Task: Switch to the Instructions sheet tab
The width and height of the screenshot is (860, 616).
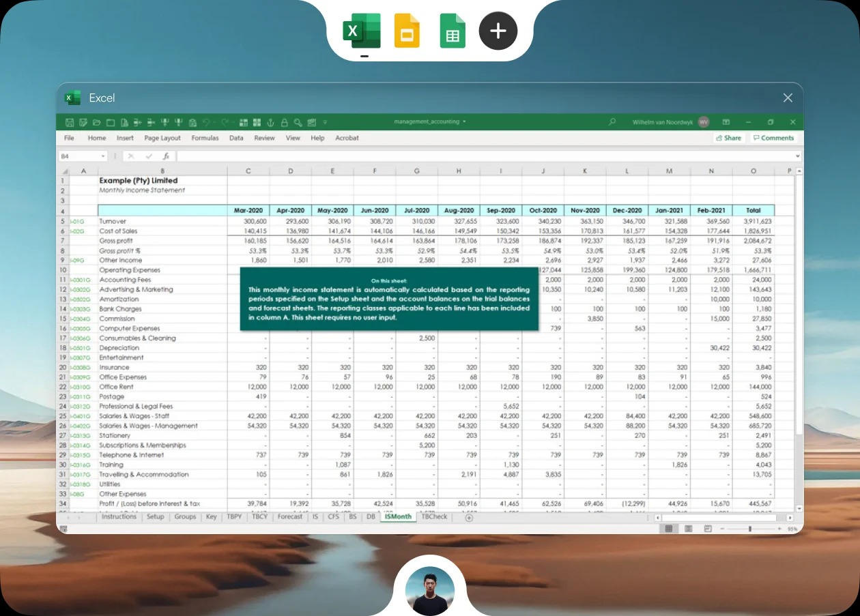Action: coord(119,517)
